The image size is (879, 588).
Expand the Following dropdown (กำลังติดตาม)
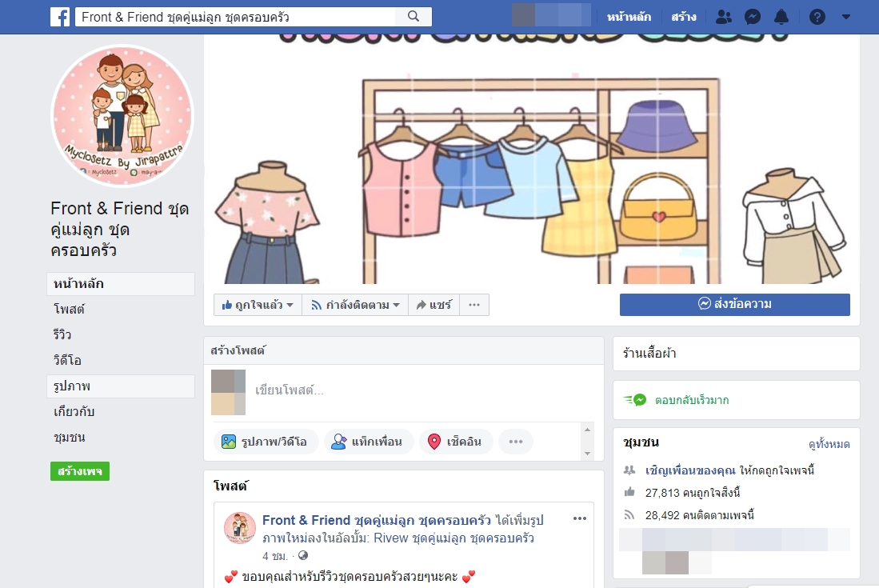tap(354, 305)
